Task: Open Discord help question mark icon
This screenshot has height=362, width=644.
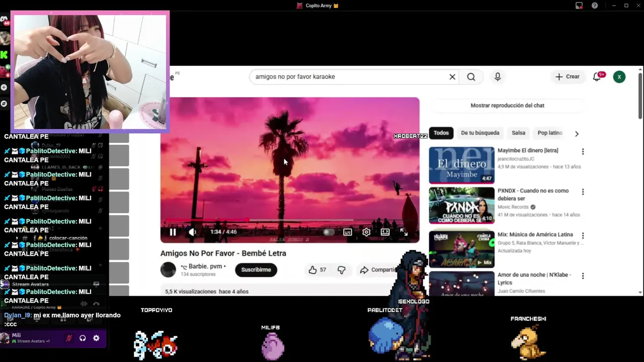Action: 595,6
